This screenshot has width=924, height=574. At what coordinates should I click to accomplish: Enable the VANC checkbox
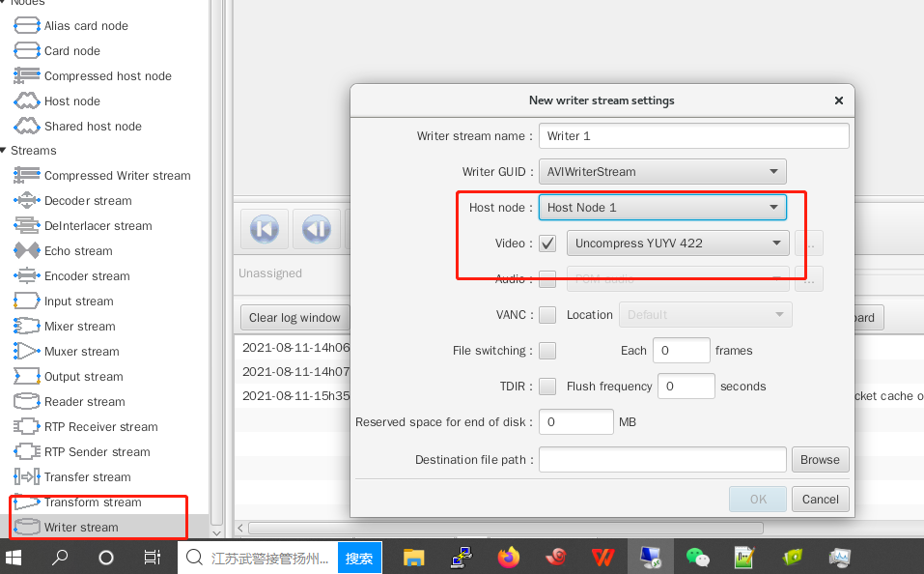(x=547, y=314)
